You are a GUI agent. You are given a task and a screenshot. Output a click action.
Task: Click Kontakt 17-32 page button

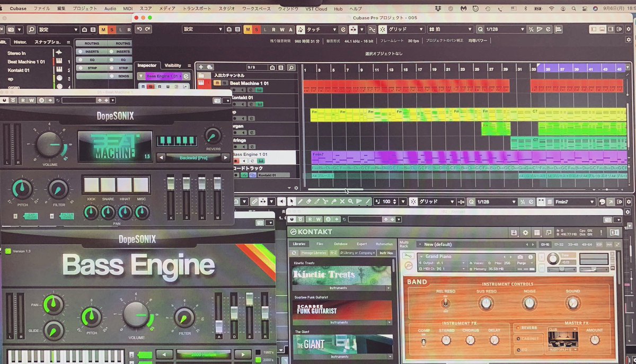pos(559,244)
